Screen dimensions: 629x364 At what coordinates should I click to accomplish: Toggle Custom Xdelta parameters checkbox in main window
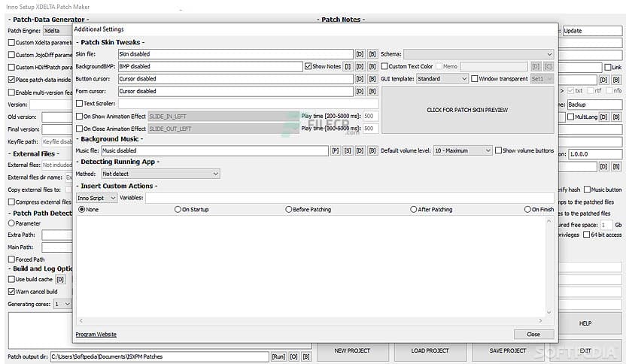tap(11, 43)
